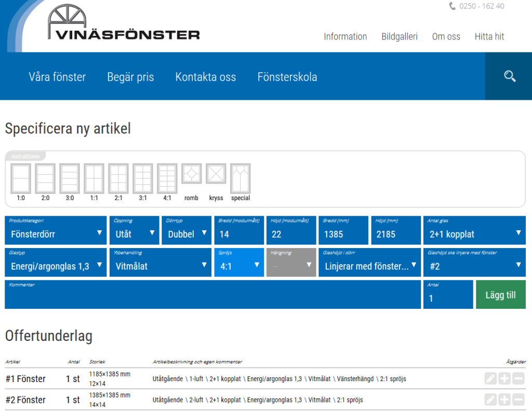Open Kontakta oss menu item
Screen dimensions: 532x418
click(206, 77)
